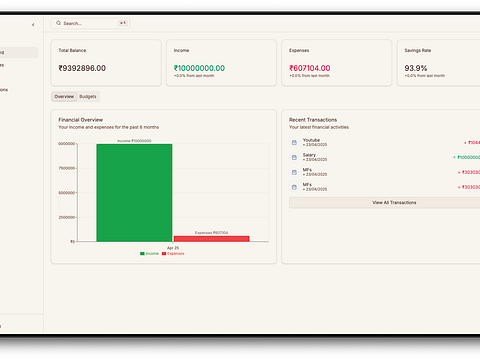Viewport: 480px width, 360px height.
Task: Click the magnifier icon in search bar
Action: tap(59, 23)
